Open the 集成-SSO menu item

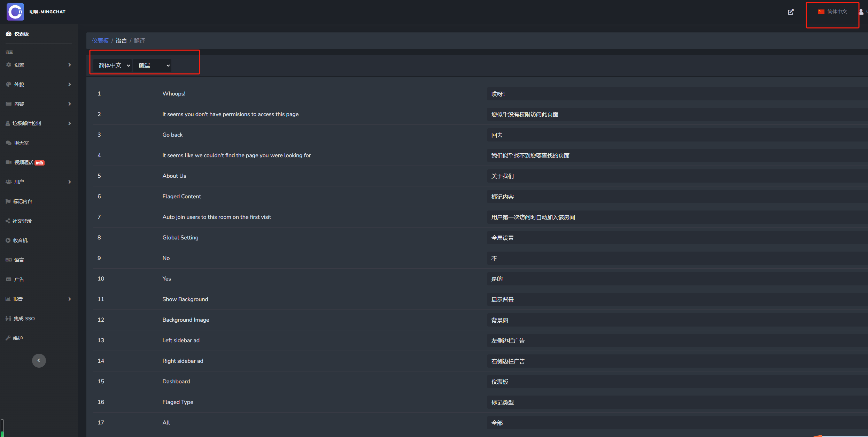pos(24,319)
